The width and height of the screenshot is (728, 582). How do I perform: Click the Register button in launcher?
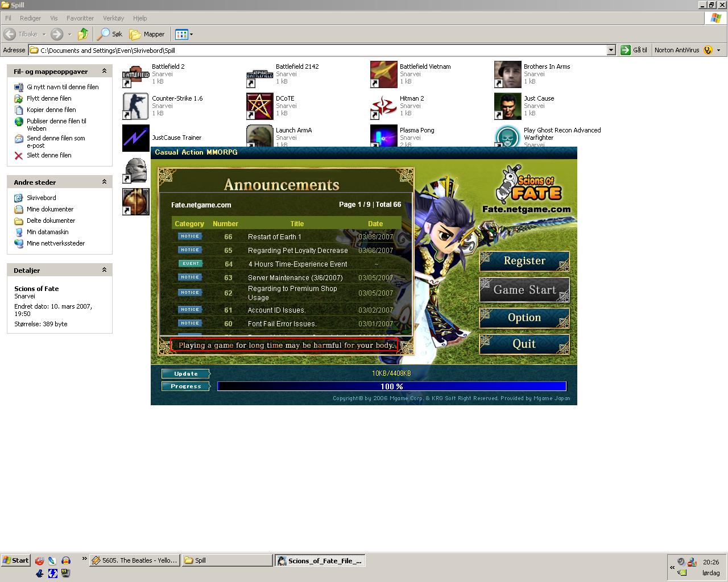tap(524, 261)
